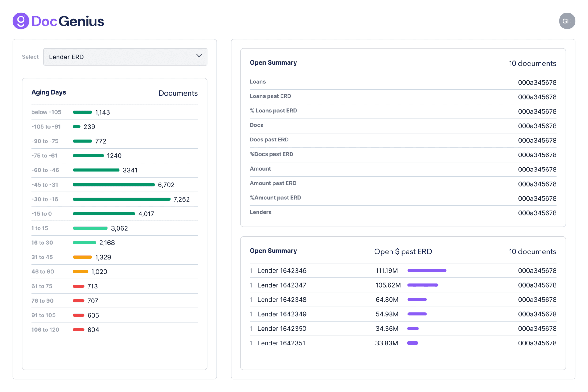Select the Lenders row in Open Summary
The width and height of the screenshot is (588, 392).
coord(260,212)
